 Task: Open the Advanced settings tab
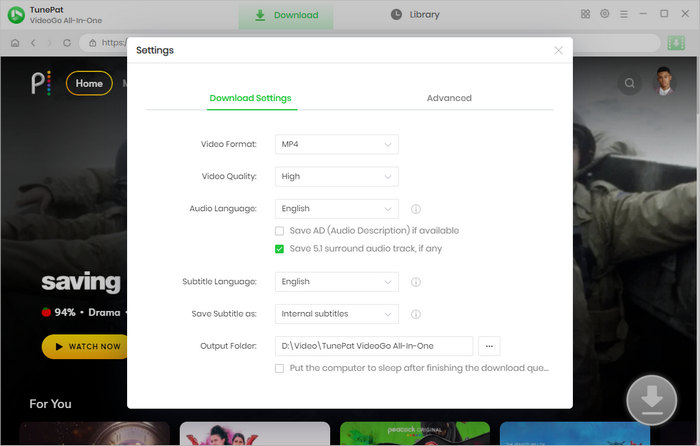tap(449, 98)
